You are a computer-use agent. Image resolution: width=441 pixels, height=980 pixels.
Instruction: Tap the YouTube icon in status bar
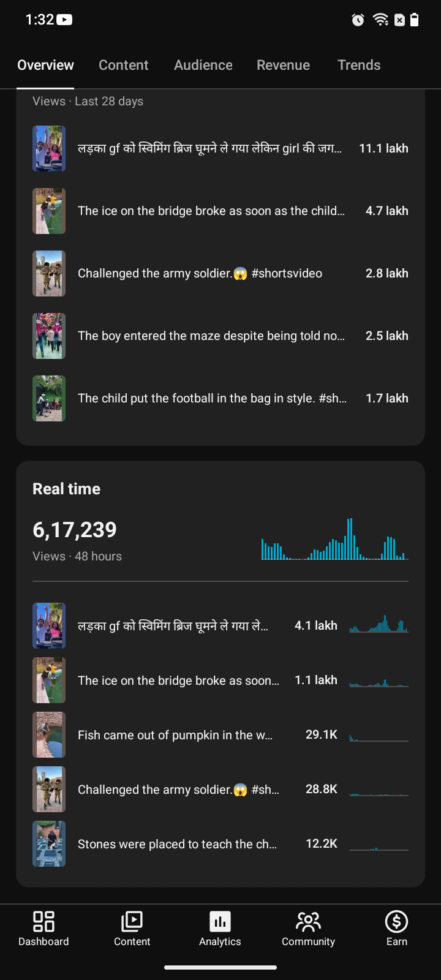coord(64,20)
